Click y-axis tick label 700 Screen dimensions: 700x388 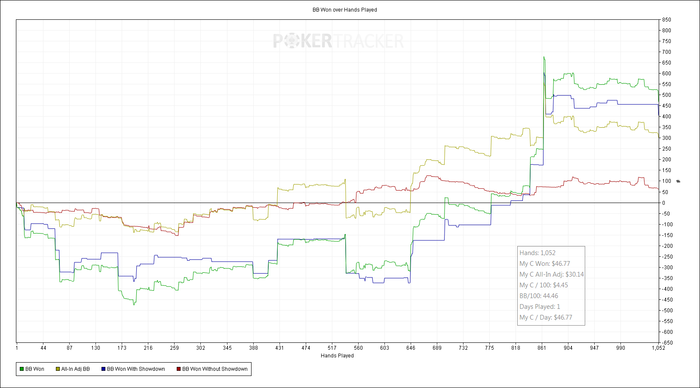(x=667, y=52)
